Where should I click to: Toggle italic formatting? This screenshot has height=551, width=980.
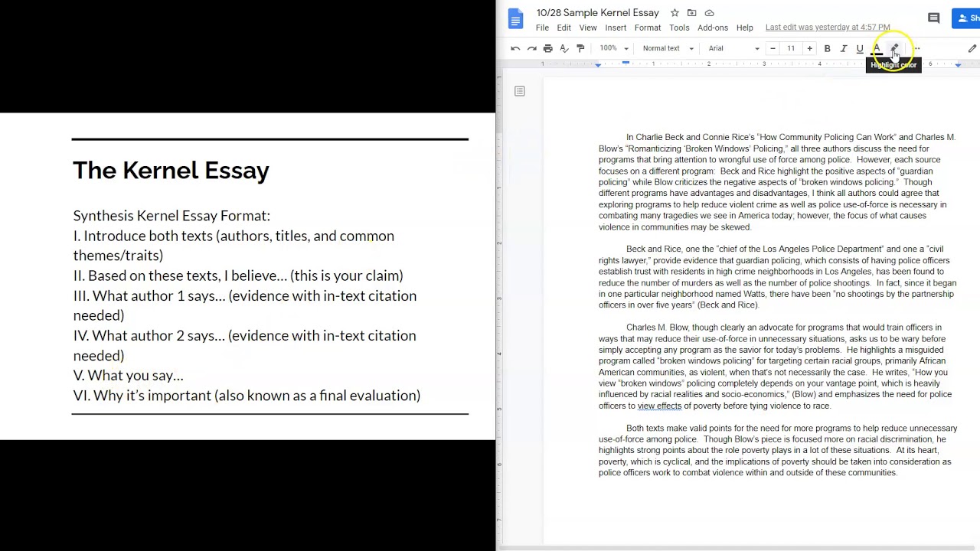click(844, 48)
